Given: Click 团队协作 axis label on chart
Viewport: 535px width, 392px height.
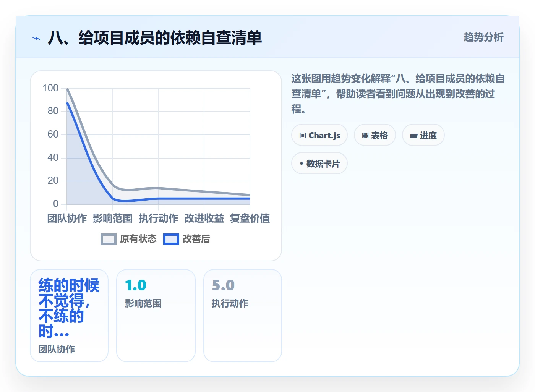Looking at the screenshot, I should 67,219.
